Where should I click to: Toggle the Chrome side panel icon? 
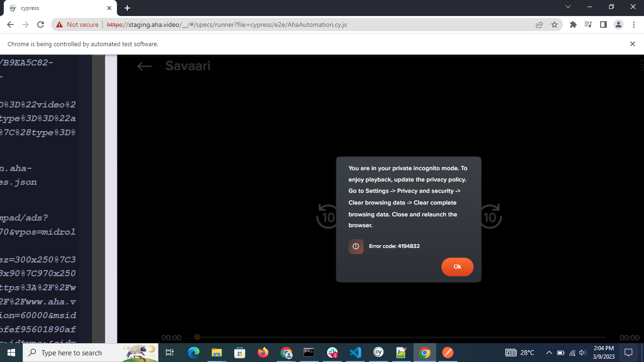(603, 25)
